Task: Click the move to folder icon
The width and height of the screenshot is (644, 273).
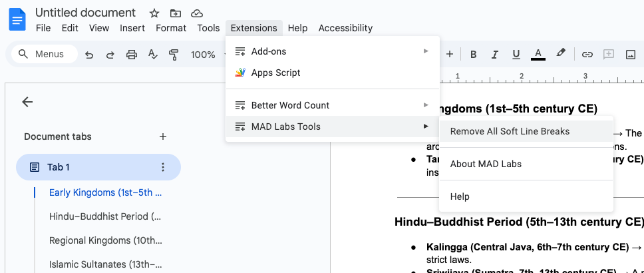Action: pos(176,13)
